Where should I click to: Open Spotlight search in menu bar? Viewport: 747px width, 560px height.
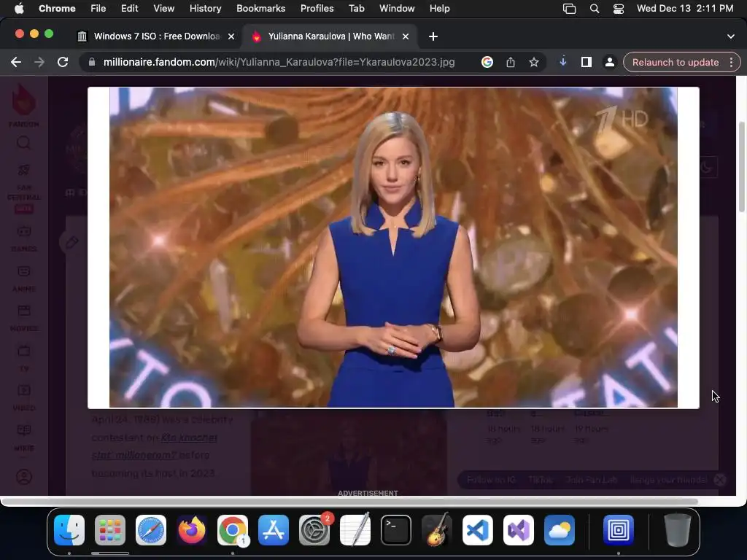(594, 8)
